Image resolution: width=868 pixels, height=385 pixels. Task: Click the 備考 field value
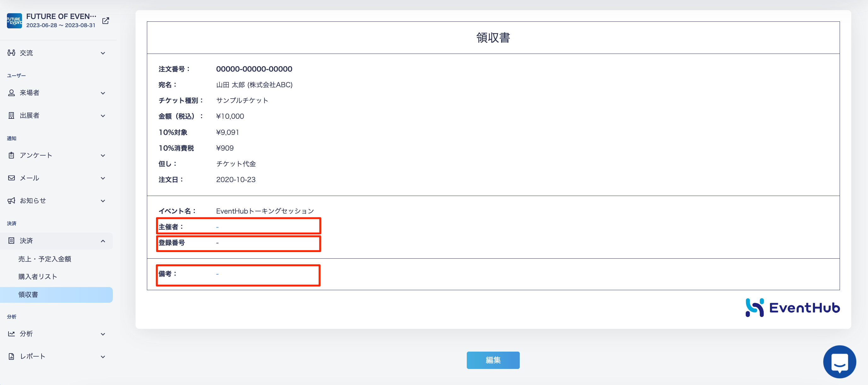click(x=217, y=274)
